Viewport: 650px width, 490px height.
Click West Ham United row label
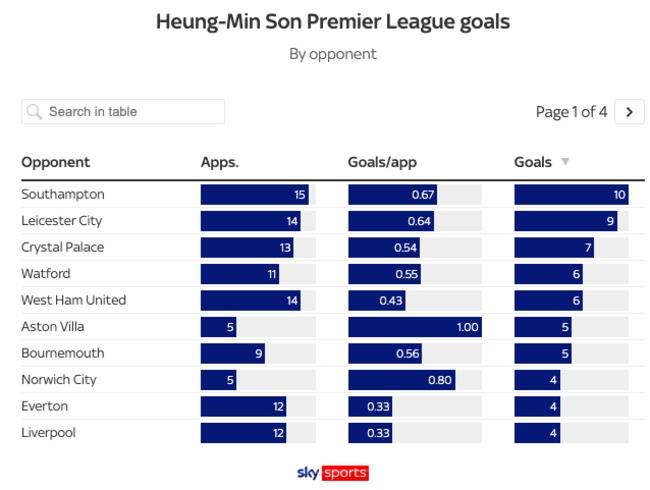(74, 300)
